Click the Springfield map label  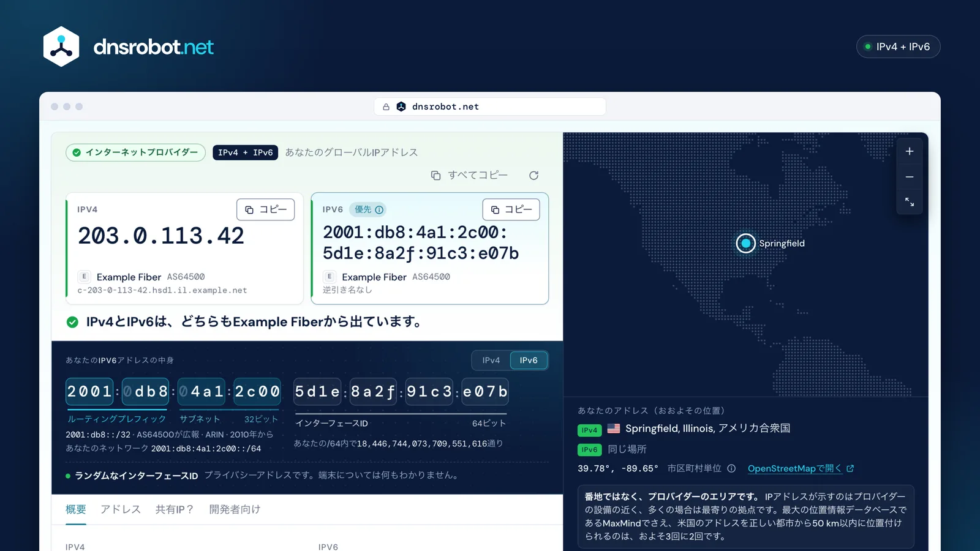coord(782,243)
